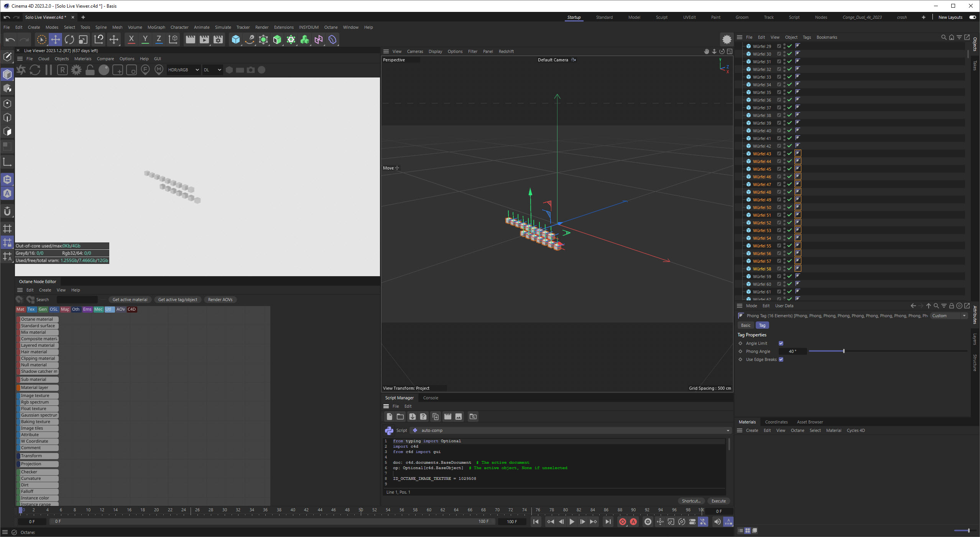The width and height of the screenshot is (980, 537).
Task: Switch to the Console tab
Action: point(430,398)
